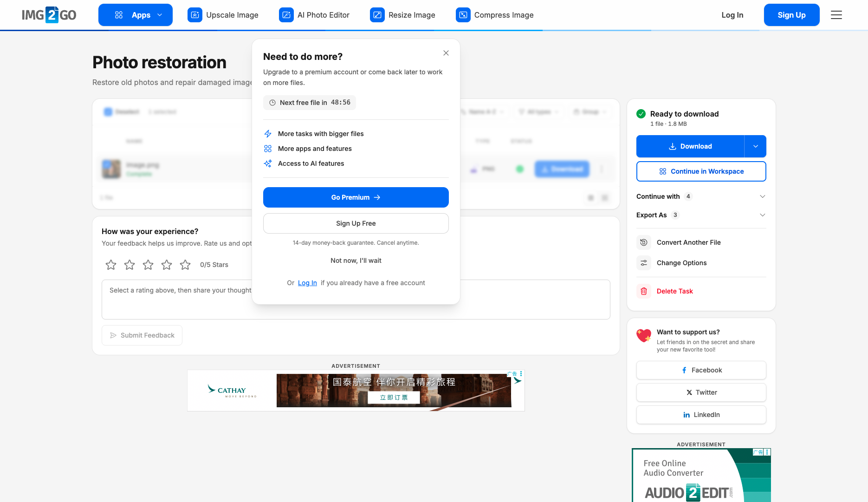Click the Sign Up Free button
Viewport: 868px width, 502px height.
(x=356, y=223)
